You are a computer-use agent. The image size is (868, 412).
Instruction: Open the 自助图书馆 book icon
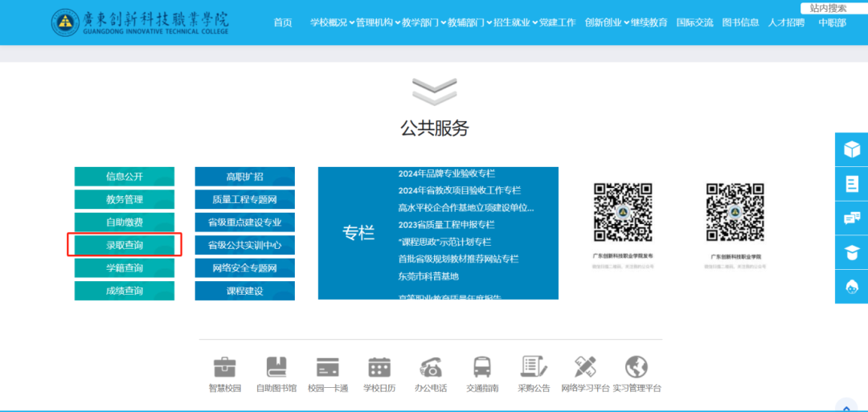coord(276,367)
